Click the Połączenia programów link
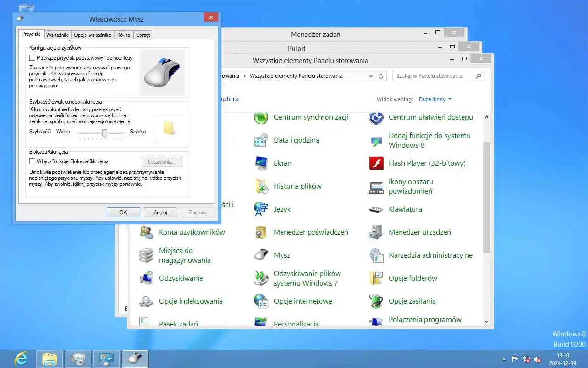Viewport: 588px width, 368px height. pyautogui.click(x=425, y=320)
